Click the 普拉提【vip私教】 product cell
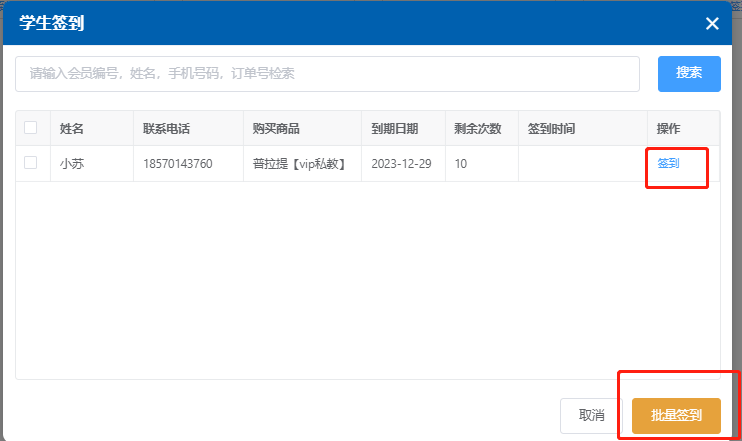742x441 pixels. tap(299, 164)
